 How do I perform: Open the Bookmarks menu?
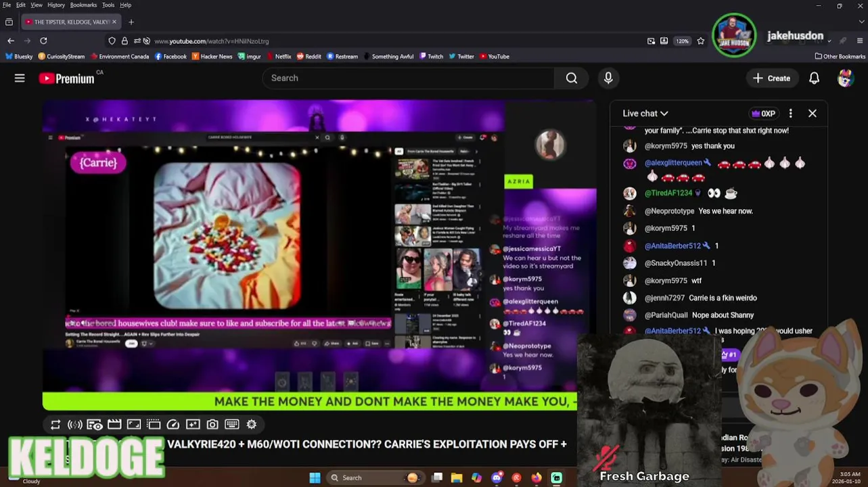click(x=83, y=5)
